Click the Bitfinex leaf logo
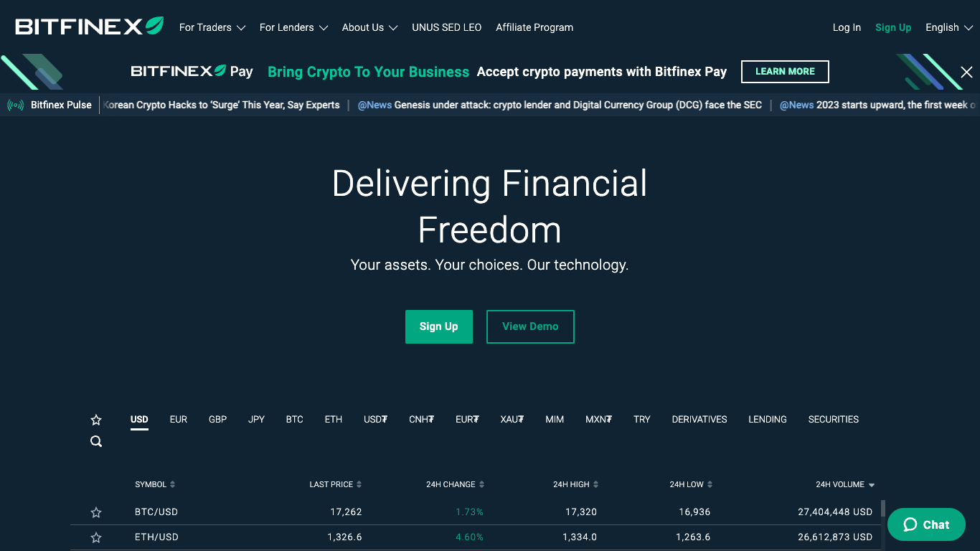This screenshot has width=980, height=551. click(90, 27)
